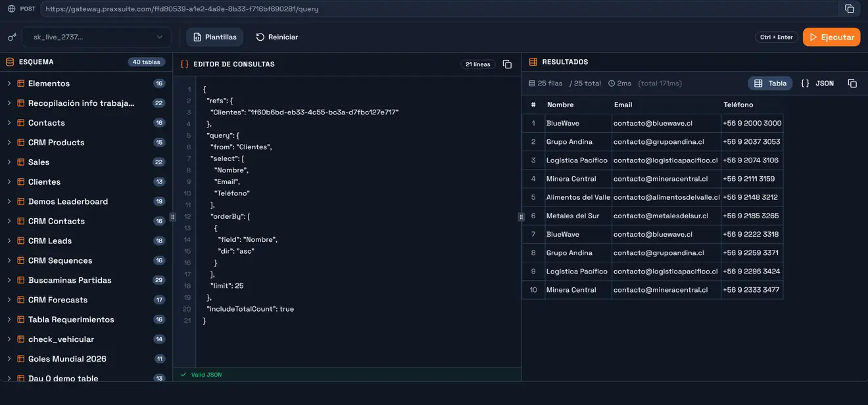Click the POST method label

tap(28, 9)
